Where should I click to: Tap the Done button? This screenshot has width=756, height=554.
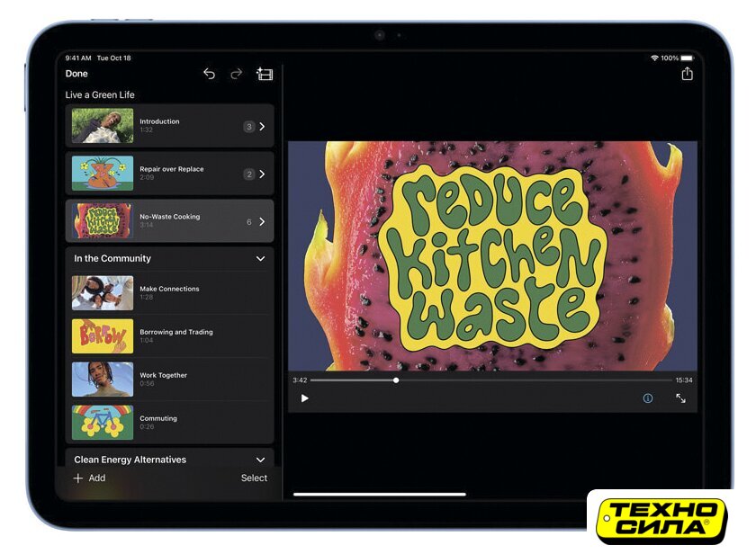[76, 74]
